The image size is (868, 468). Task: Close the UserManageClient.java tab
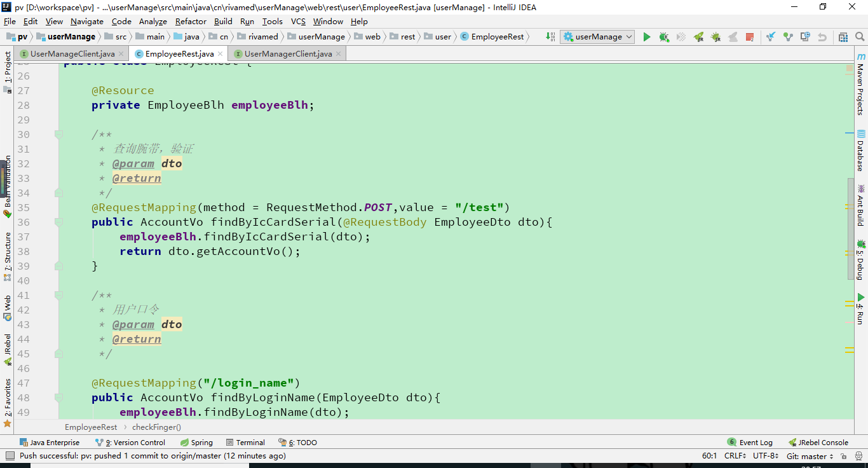(121, 54)
